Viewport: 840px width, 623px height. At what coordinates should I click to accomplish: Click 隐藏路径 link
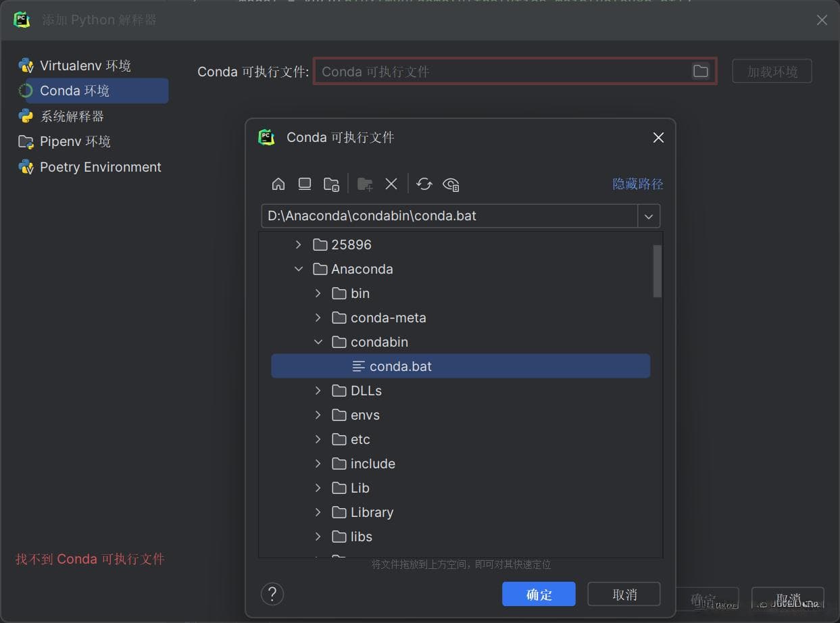637,184
